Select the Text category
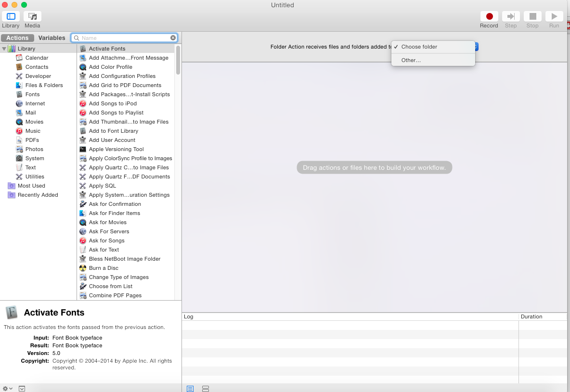Image resolution: width=570 pixels, height=392 pixels. (30, 167)
